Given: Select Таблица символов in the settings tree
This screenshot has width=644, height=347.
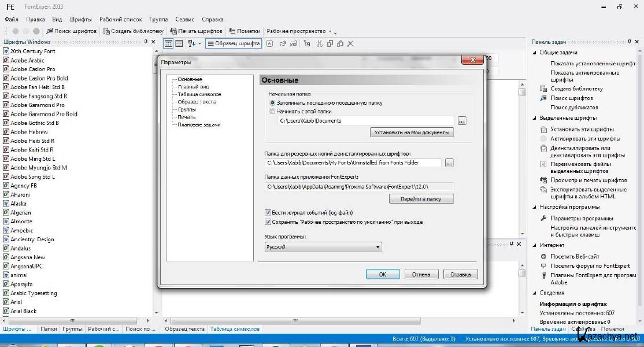Looking at the screenshot, I should tap(199, 94).
